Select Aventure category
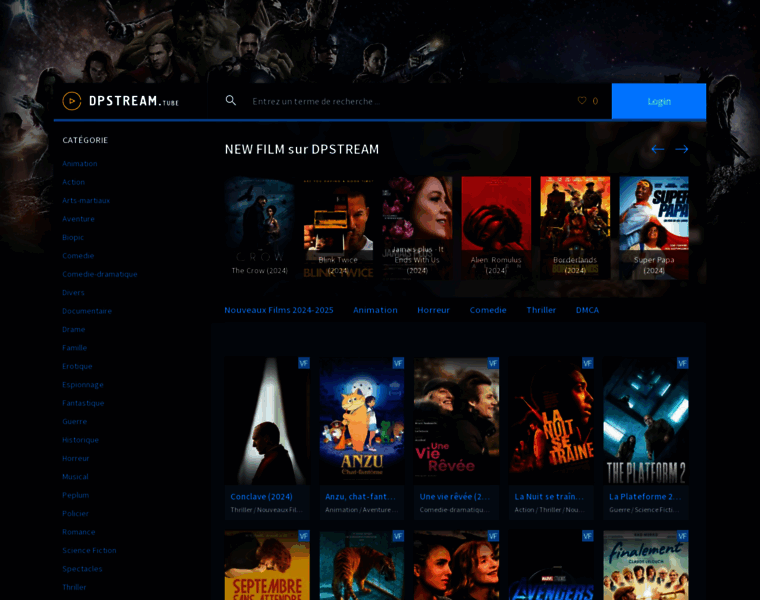The image size is (760, 600). pyautogui.click(x=78, y=219)
